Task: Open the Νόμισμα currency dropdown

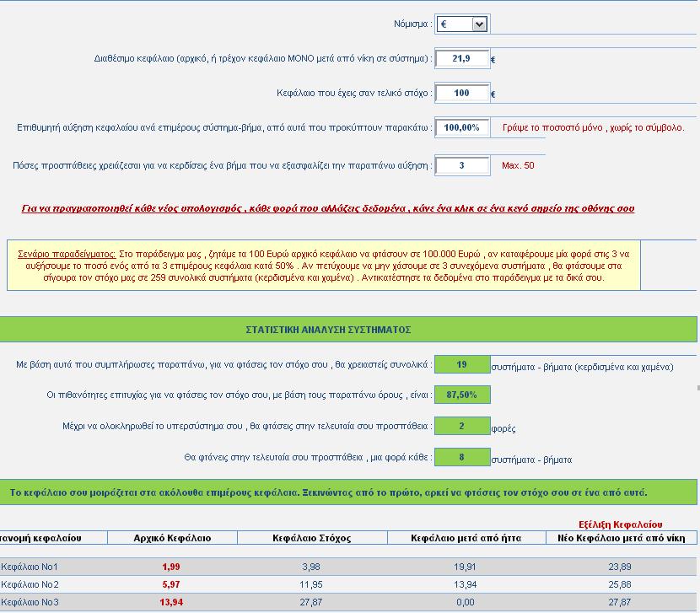Action: [462, 24]
